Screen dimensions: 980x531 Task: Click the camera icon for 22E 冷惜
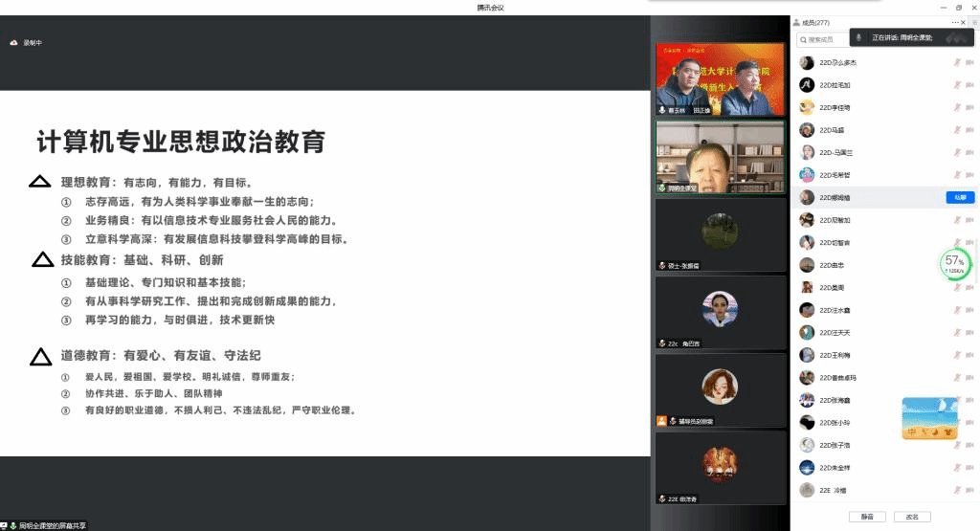pos(971,490)
